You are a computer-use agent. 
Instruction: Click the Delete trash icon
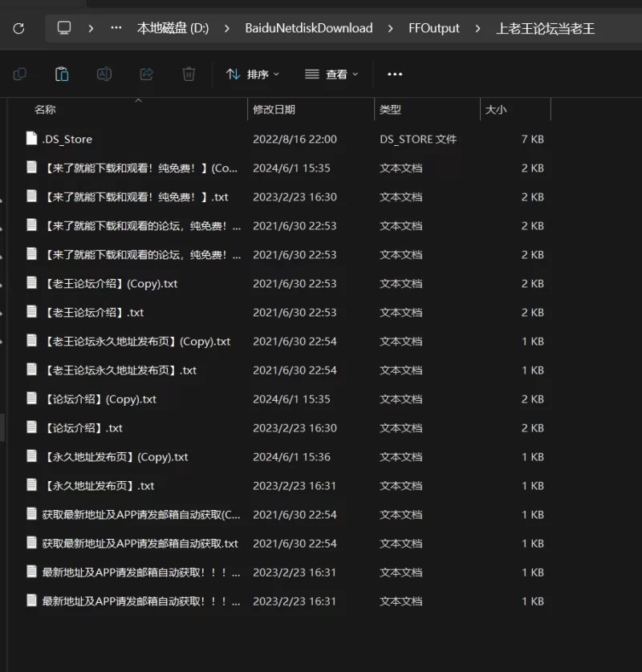(189, 74)
